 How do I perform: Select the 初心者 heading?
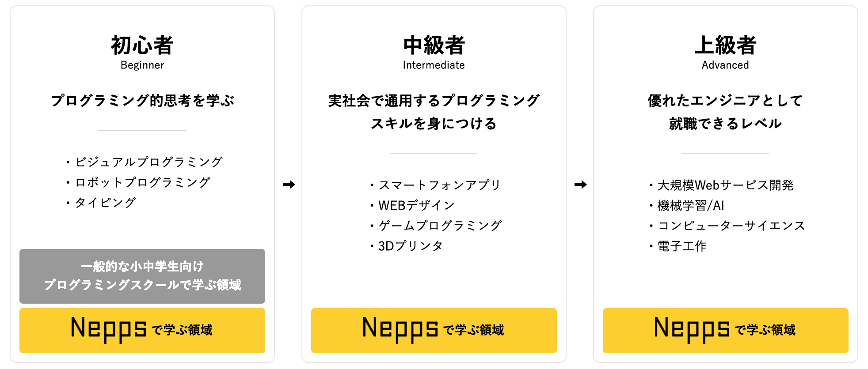pyautogui.click(x=142, y=45)
